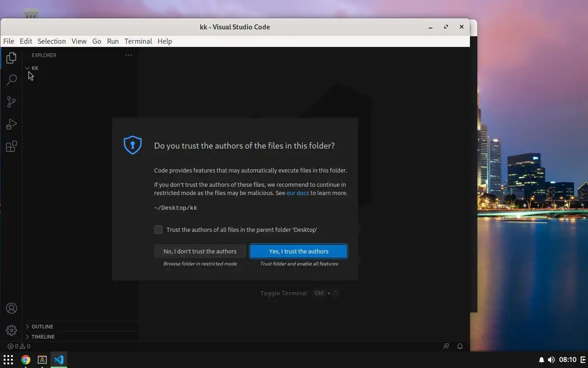The width and height of the screenshot is (588, 368).
Task: Click the Visual Studio Code taskbar icon
Action: click(x=59, y=360)
